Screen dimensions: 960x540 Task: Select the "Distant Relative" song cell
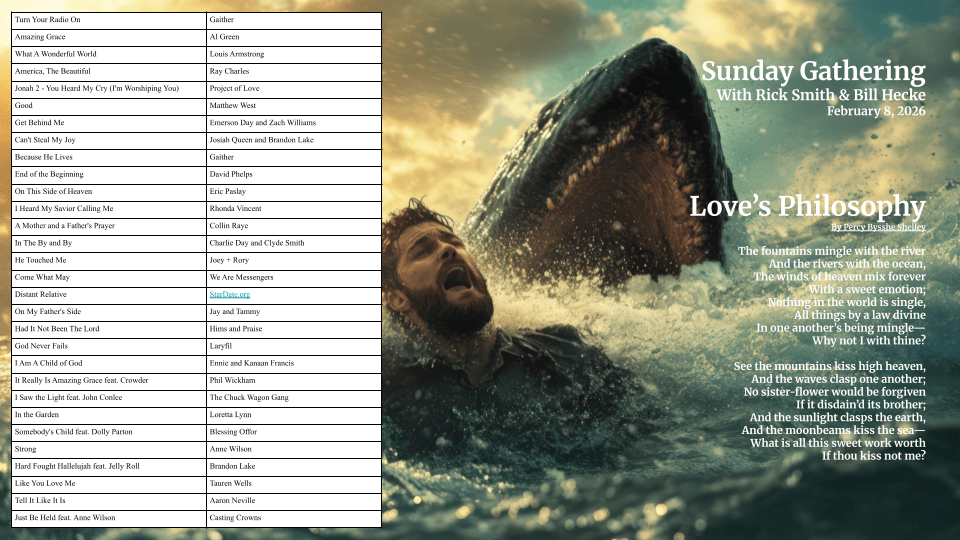pyautogui.click(x=41, y=294)
